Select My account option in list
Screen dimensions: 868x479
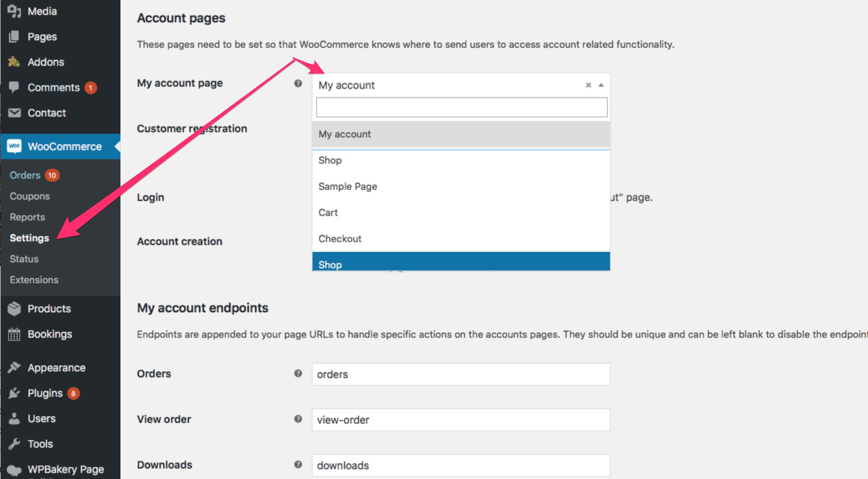(461, 134)
